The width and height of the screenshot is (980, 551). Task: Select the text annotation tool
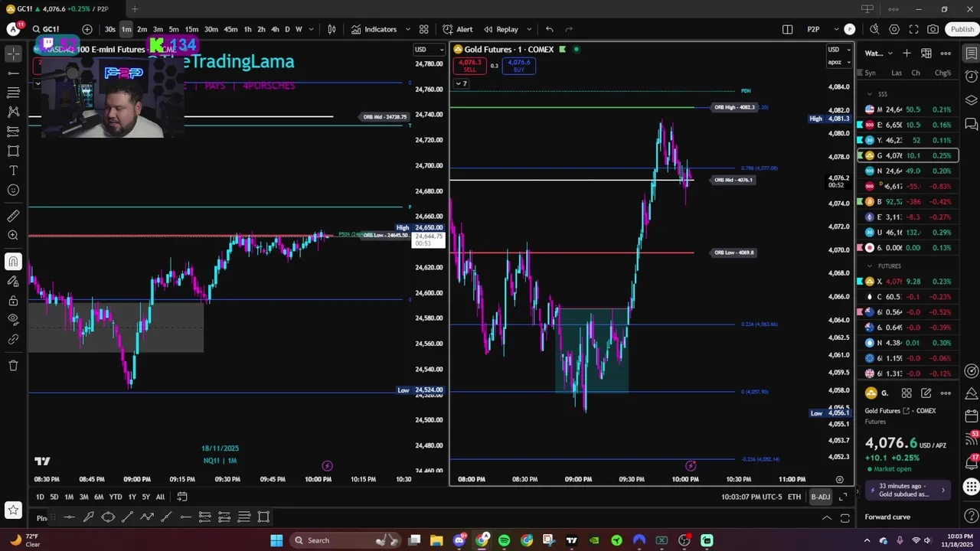13,171
